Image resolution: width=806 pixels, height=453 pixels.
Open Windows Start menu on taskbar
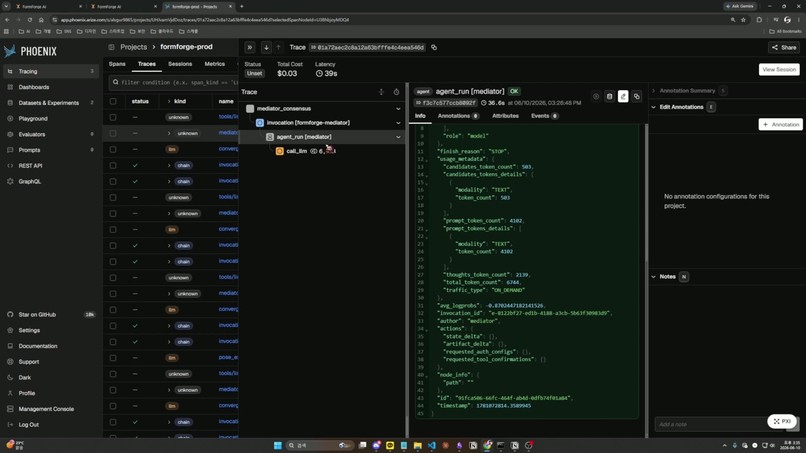[x=278, y=445]
